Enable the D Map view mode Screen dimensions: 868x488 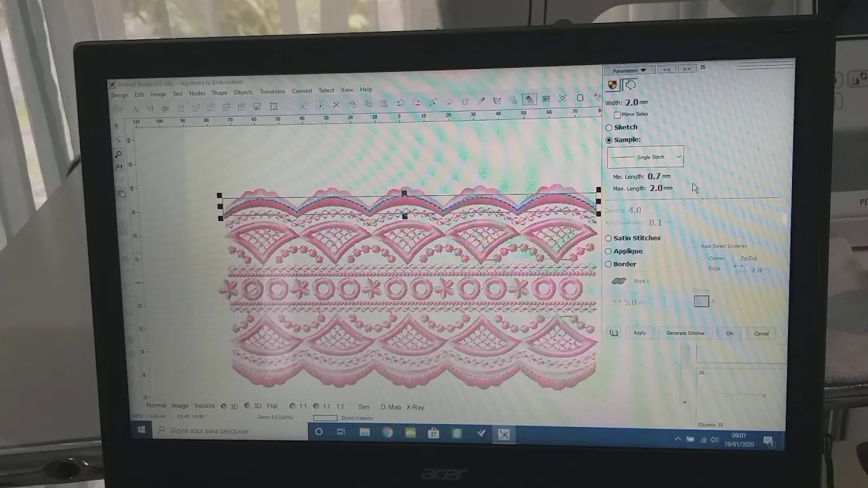point(391,407)
